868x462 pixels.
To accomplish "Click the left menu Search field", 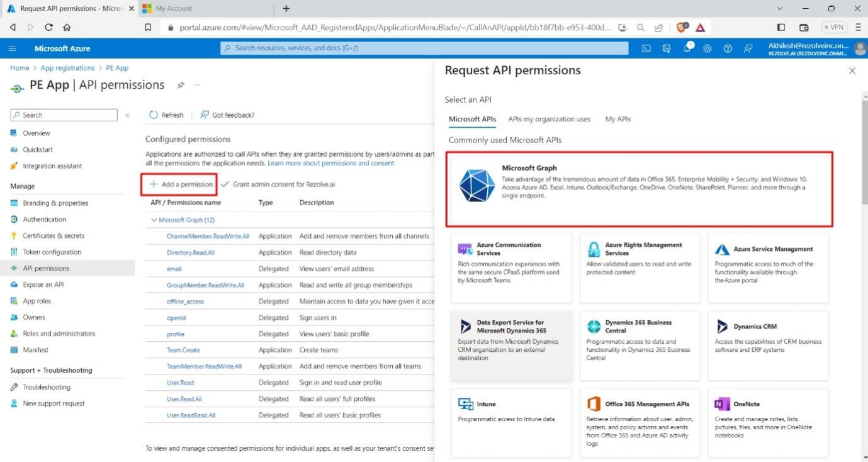I will 64,115.
